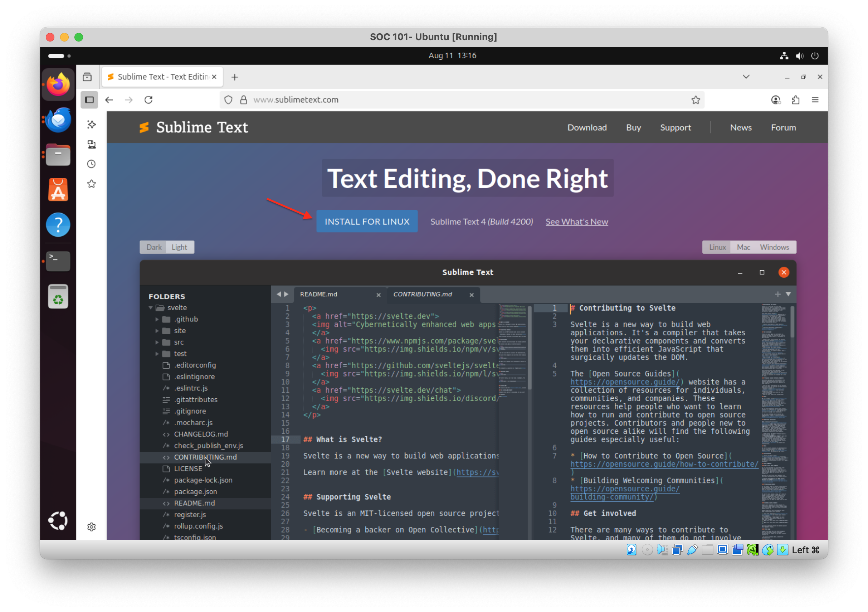Toggle the Firefox sidebar button

coord(89,100)
